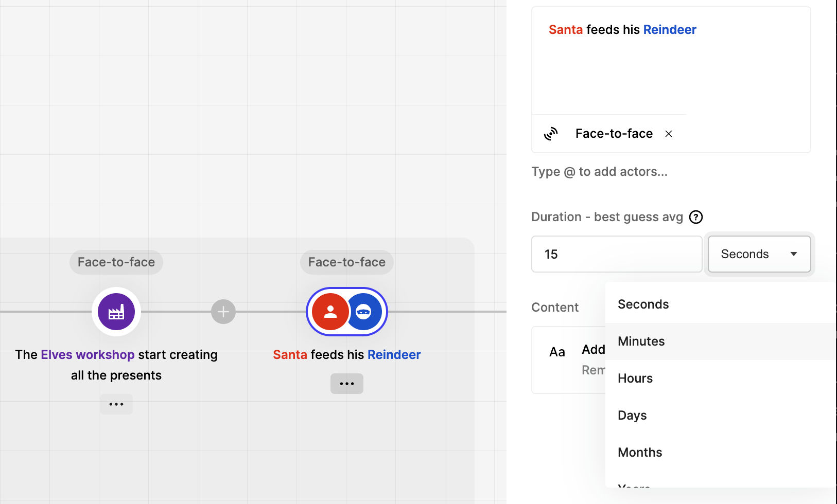
Task: Open the more options under Santa feeds step
Action: point(347,384)
